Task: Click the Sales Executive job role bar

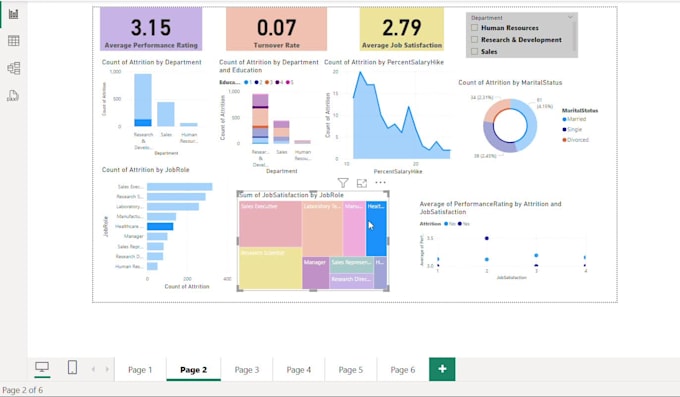Action: pyautogui.click(x=180, y=187)
